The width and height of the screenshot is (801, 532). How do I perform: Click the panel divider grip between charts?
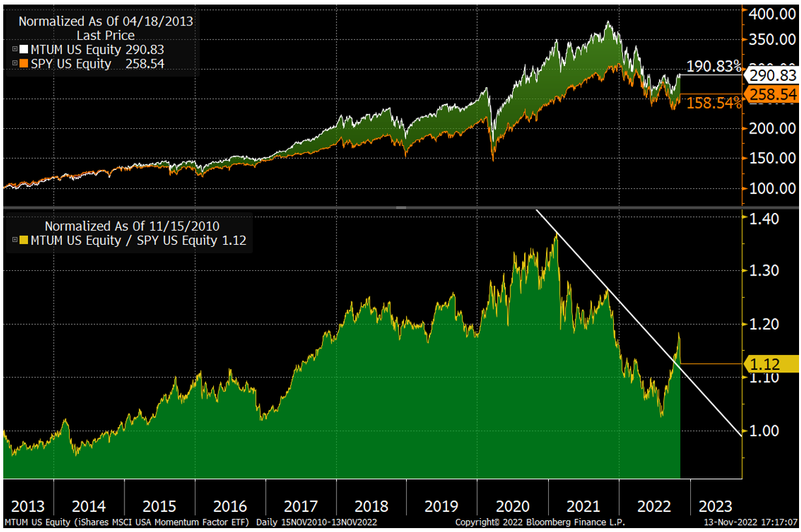(400, 207)
